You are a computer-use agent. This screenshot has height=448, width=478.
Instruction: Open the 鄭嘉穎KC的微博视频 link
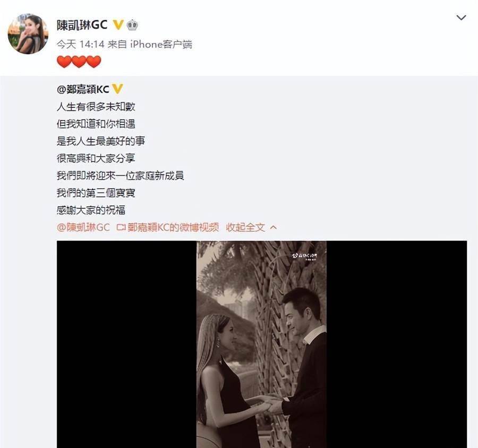point(173,227)
